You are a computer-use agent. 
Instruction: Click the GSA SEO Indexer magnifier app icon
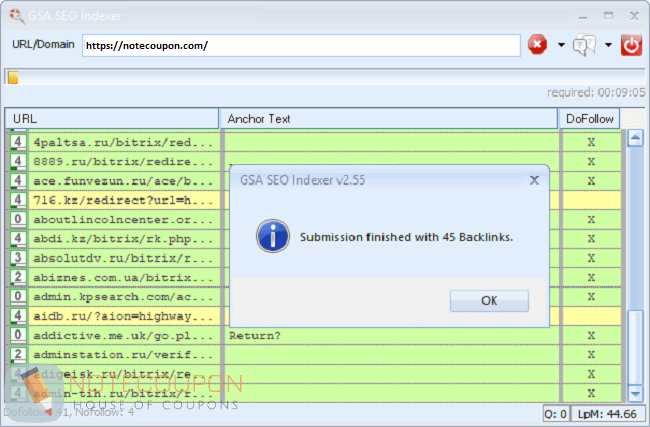[x=17, y=16]
